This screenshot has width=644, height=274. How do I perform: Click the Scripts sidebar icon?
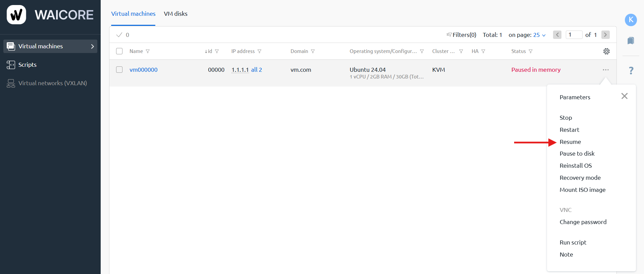click(11, 65)
